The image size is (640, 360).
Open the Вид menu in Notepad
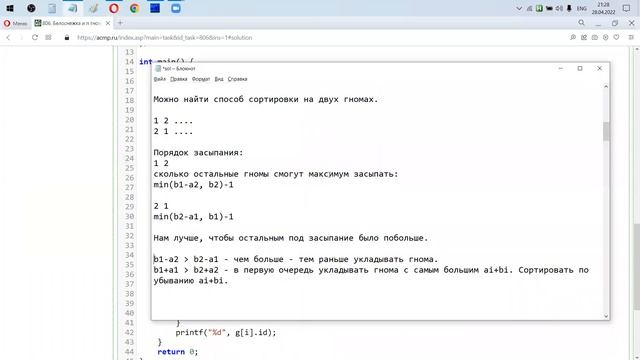[x=219, y=79]
